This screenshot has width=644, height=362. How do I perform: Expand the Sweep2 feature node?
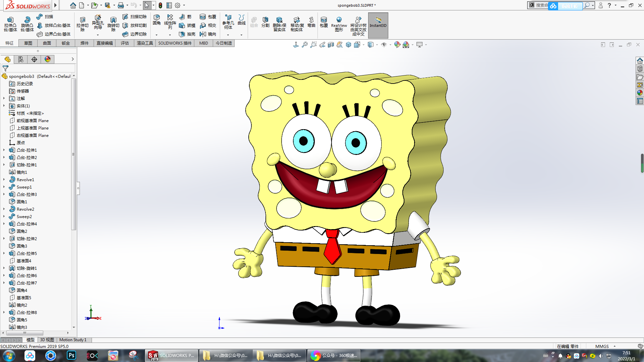pyautogui.click(x=4, y=216)
